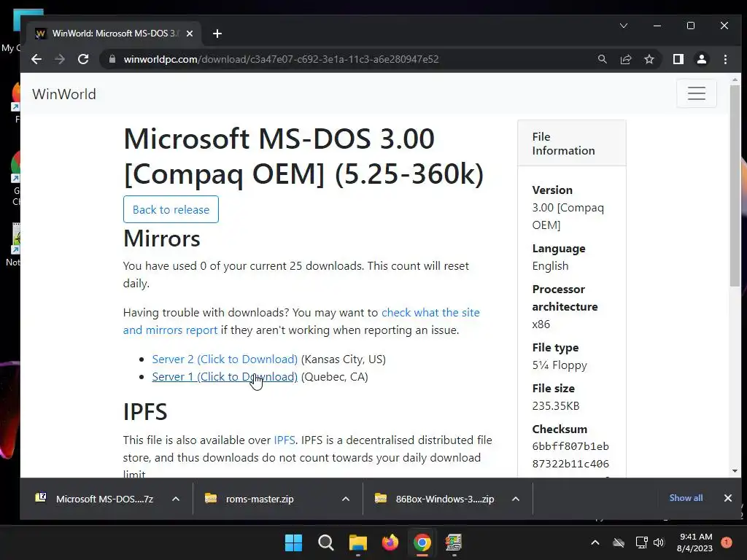The image size is (747, 560).
Task: Open the Chrome profile icon
Action: [x=701, y=59]
